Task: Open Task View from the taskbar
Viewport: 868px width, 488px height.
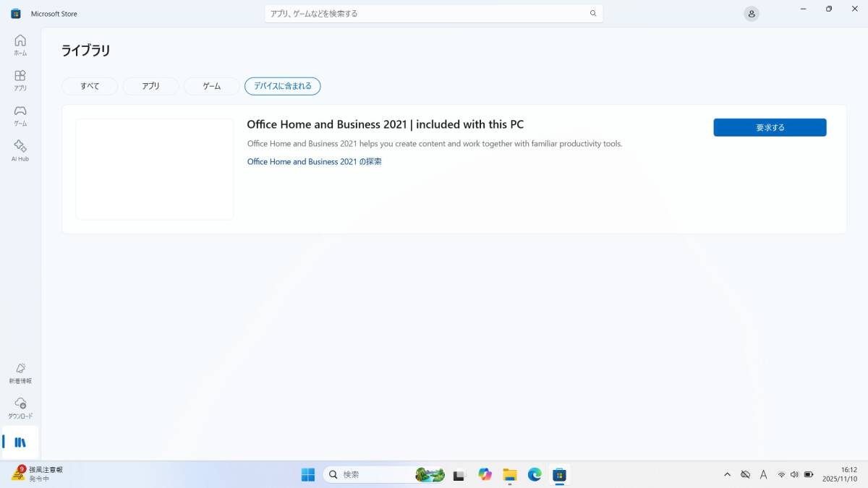Action: 459,475
